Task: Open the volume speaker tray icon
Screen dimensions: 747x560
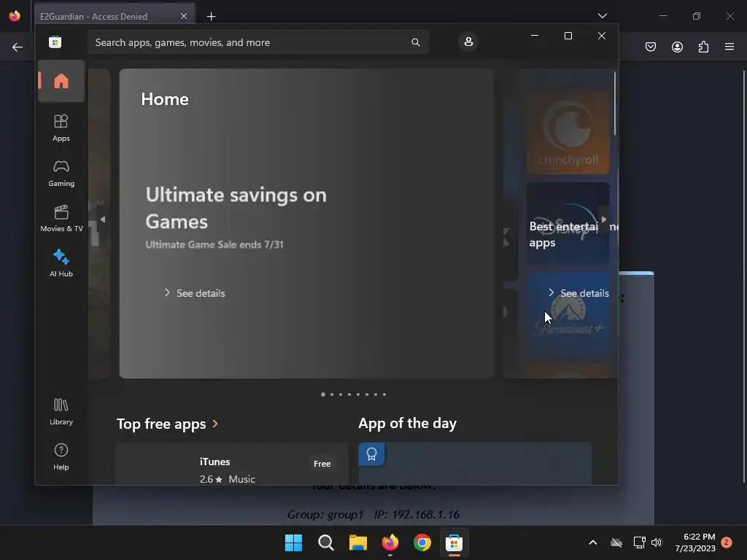Action: (x=657, y=542)
